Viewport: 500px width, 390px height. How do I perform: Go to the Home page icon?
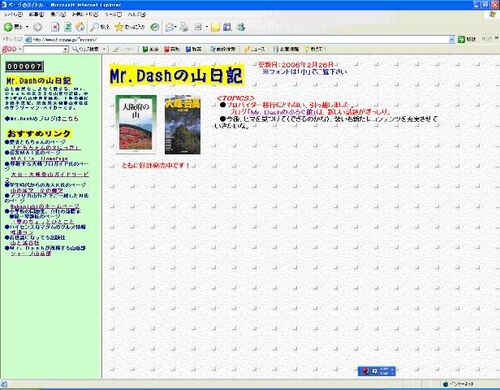80,27
